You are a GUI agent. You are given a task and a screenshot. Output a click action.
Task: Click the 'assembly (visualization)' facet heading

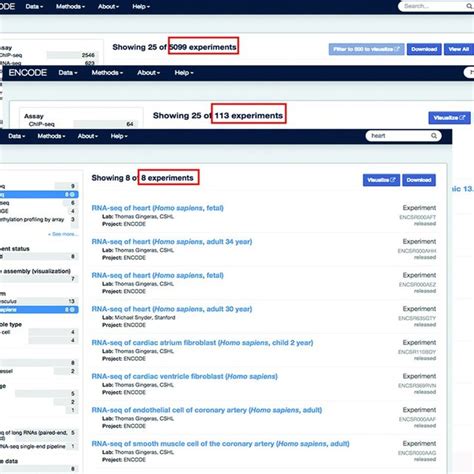tap(35, 271)
